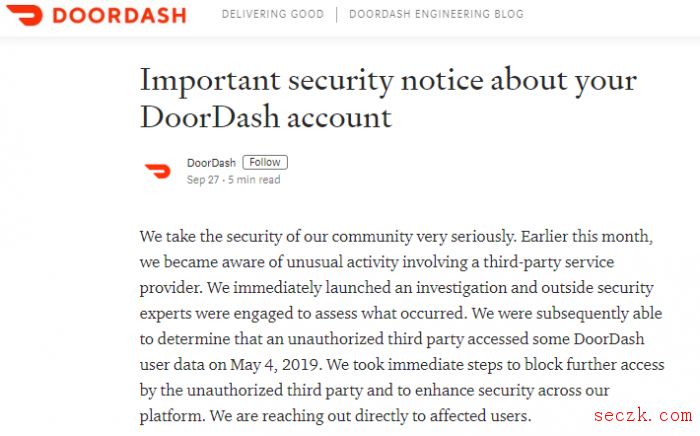Open the DoorDash author name link
The image size is (700, 436).
point(211,163)
